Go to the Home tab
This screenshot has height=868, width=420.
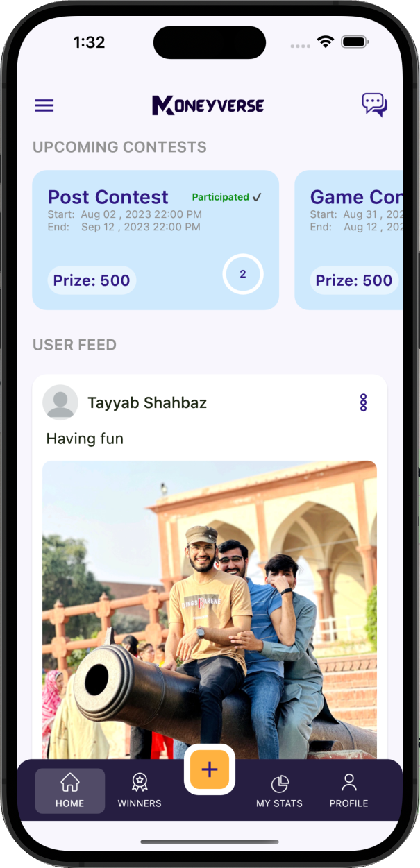coord(70,791)
